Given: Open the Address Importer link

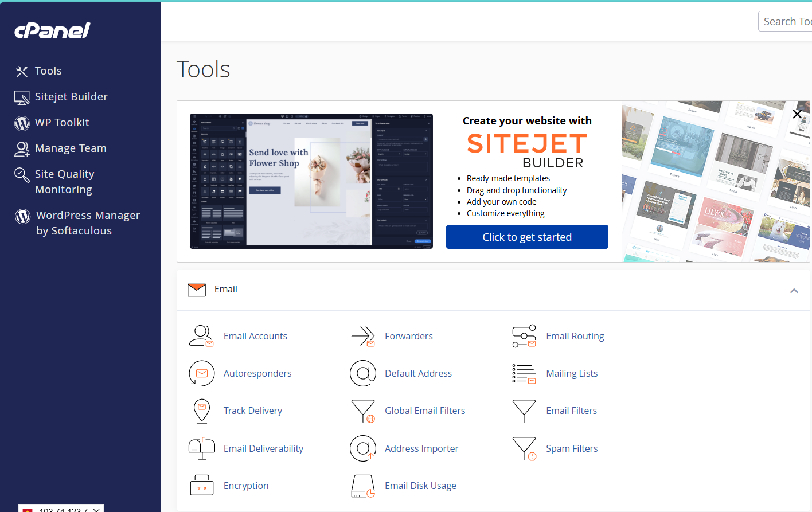Looking at the screenshot, I should pyautogui.click(x=421, y=448).
